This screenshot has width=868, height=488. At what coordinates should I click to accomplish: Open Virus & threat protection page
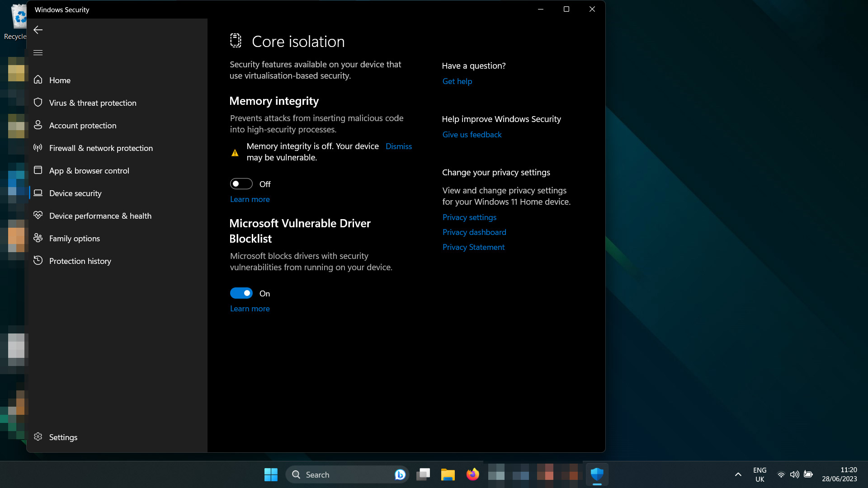point(118,103)
